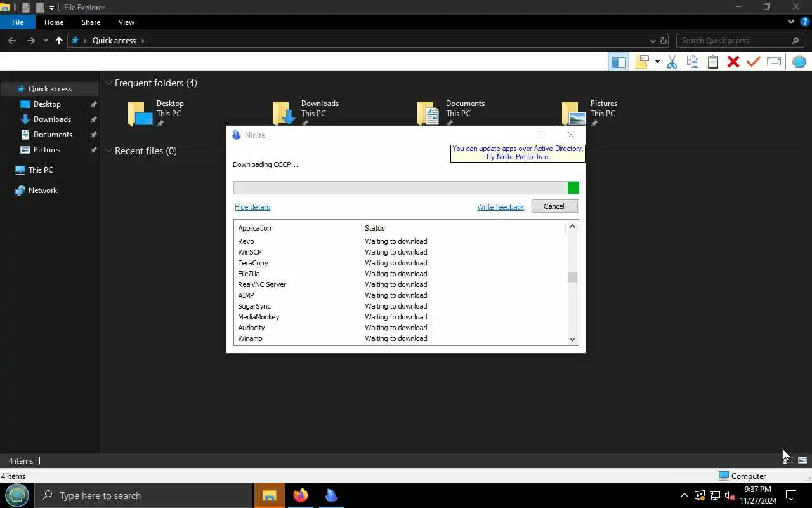The height and width of the screenshot is (508, 812).
Task: Select the FileZilla row in Ninite list
Action: click(x=400, y=274)
